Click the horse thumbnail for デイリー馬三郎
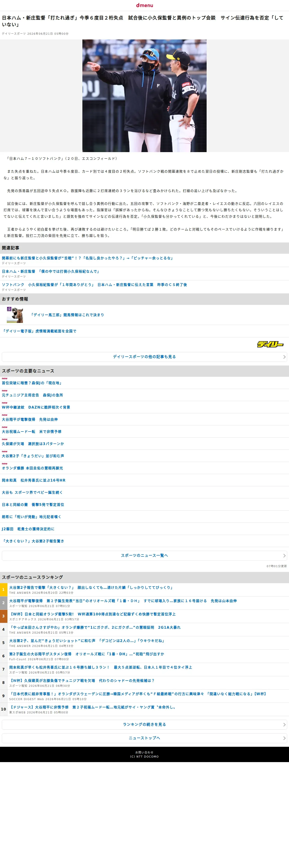 (x=15, y=315)
